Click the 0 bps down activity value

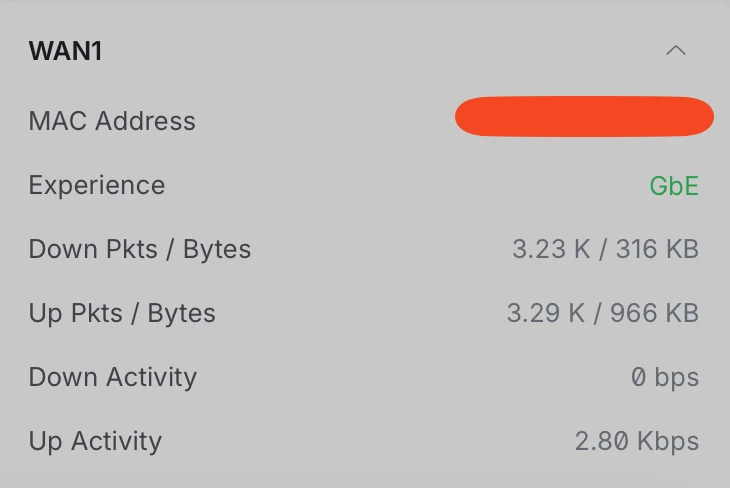(x=665, y=377)
